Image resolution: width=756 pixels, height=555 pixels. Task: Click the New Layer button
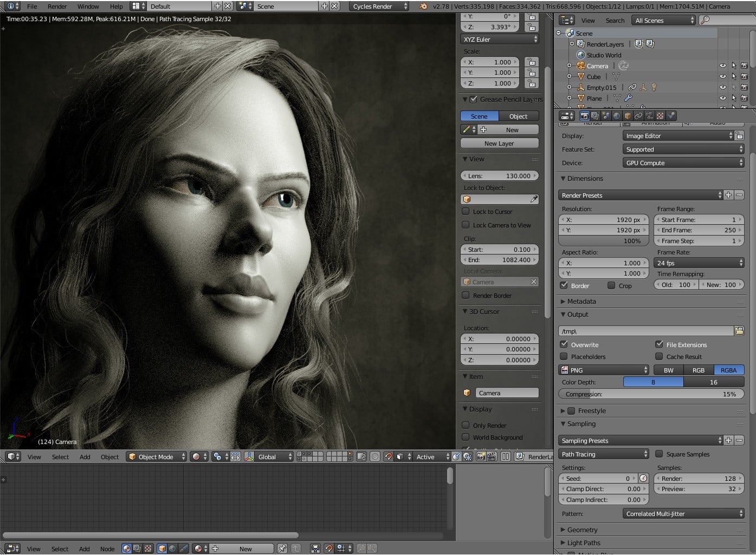coord(499,143)
